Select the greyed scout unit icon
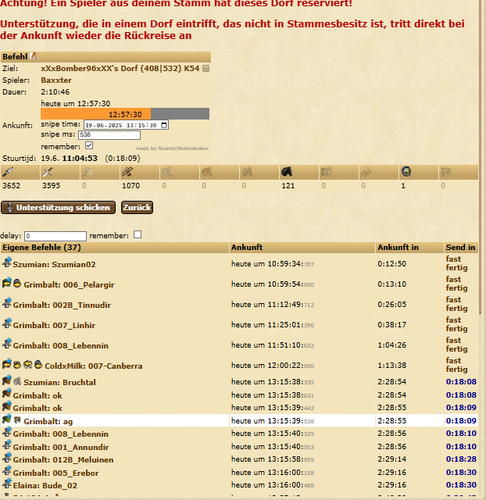 167,172
